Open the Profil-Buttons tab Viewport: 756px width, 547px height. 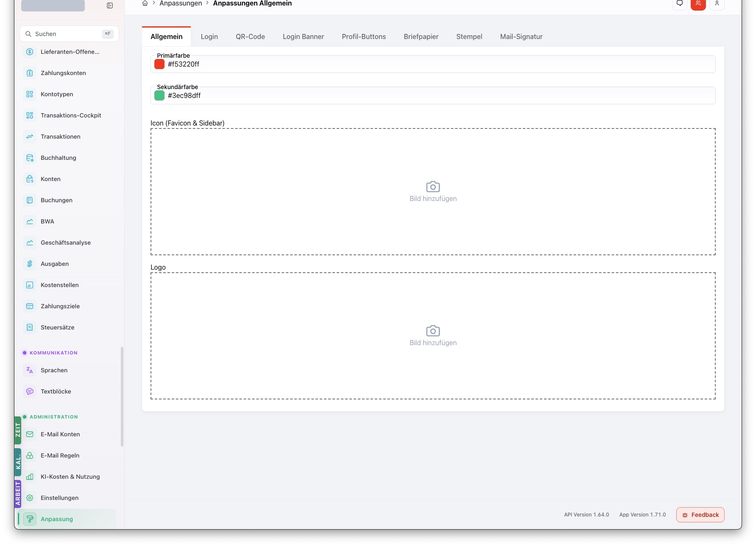tap(364, 36)
